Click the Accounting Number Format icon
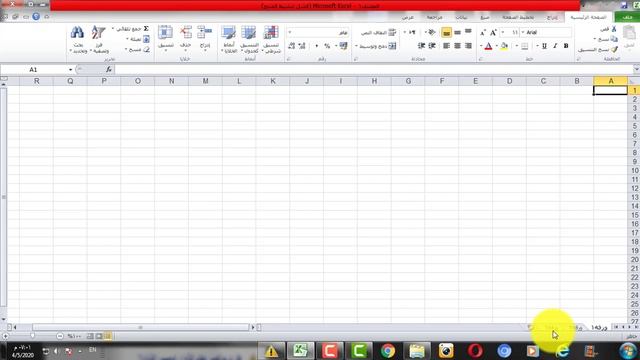Screen dimensions: 640x360 point(344,46)
